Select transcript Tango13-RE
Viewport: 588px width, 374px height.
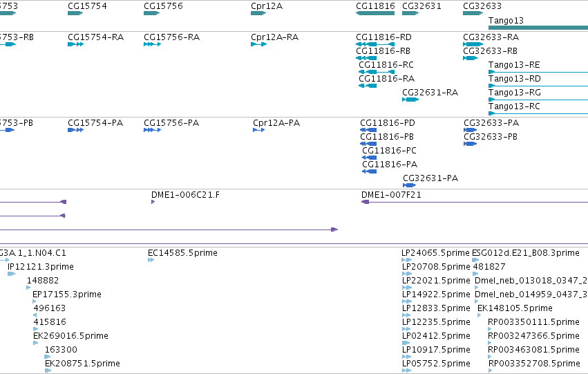pos(514,65)
